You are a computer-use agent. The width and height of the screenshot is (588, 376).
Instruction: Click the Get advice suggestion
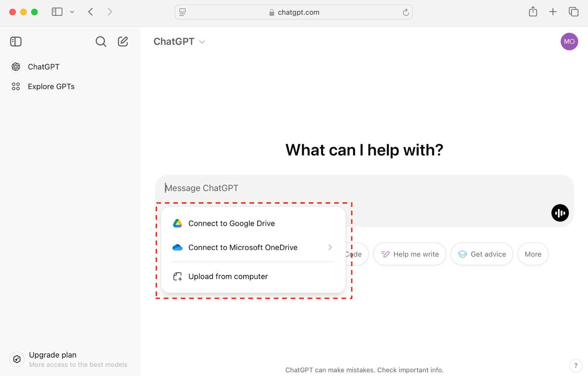(x=482, y=254)
